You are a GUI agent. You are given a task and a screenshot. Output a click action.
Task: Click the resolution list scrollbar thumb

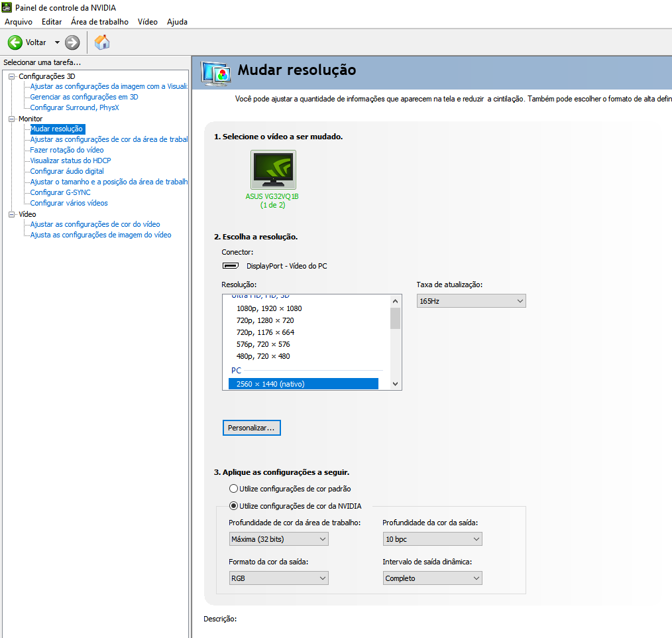coord(395,318)
